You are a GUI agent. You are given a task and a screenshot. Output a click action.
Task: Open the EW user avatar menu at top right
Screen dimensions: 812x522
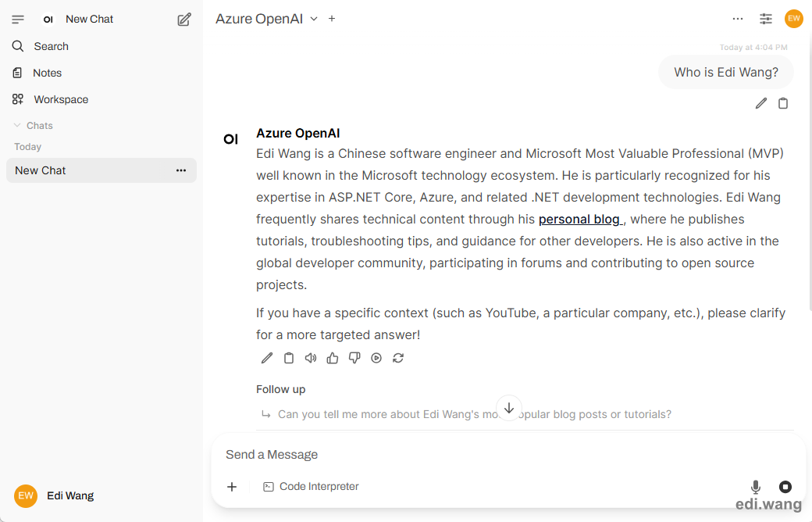[x=794, y=19]
